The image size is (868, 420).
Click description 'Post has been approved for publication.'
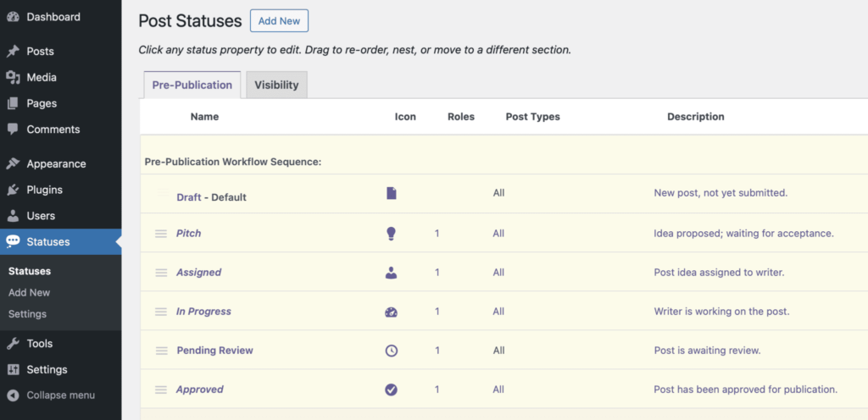pyautogui.click(x=746, y=390)
